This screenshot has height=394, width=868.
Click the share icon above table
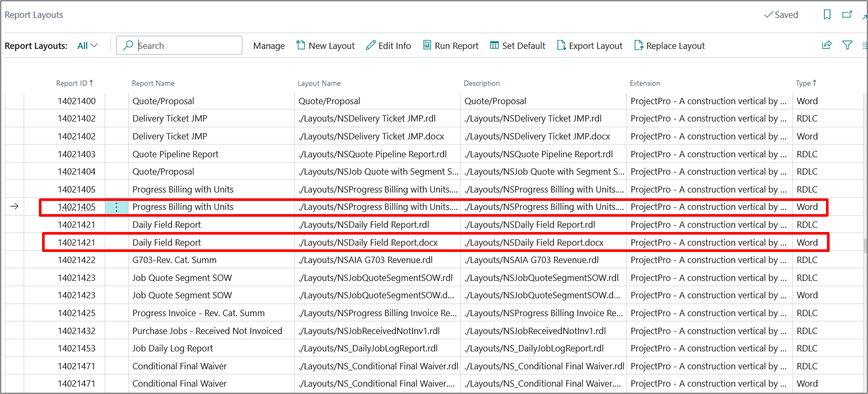pos(827,46)
